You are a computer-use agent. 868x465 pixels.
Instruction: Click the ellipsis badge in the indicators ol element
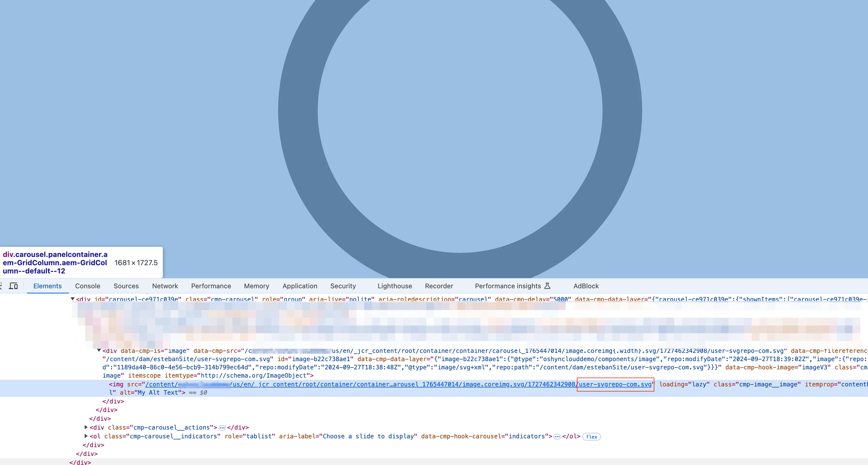pos(557,436)
